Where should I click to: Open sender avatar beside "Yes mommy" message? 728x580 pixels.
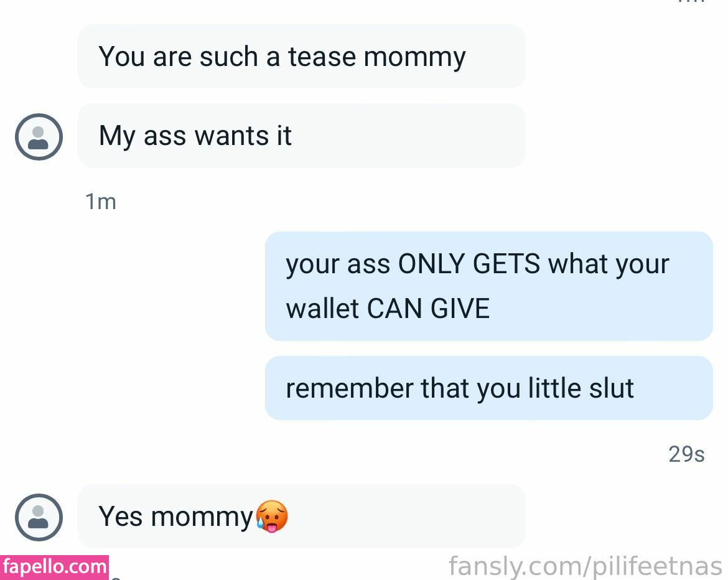click(x=39, y=517)
